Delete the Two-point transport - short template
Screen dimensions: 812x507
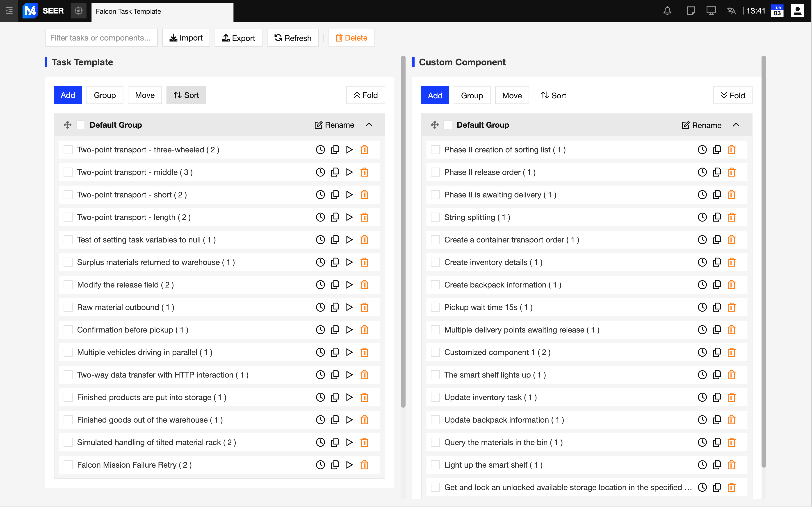[x=364, y=195]
